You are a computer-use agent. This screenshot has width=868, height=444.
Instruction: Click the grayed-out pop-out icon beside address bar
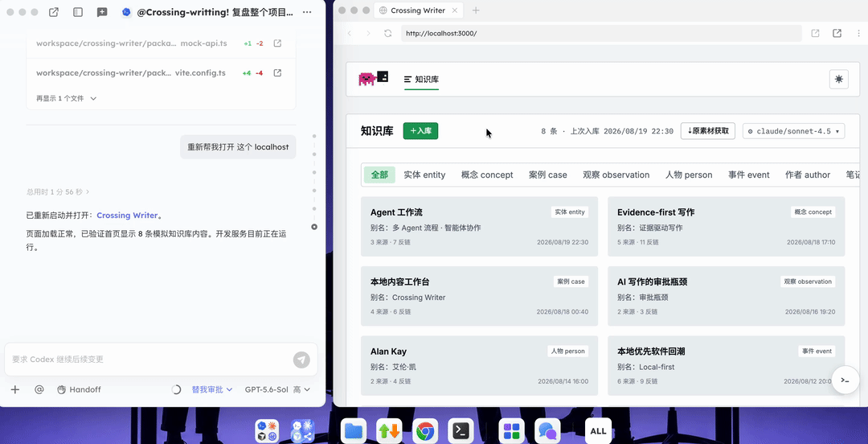pos(816,33)
